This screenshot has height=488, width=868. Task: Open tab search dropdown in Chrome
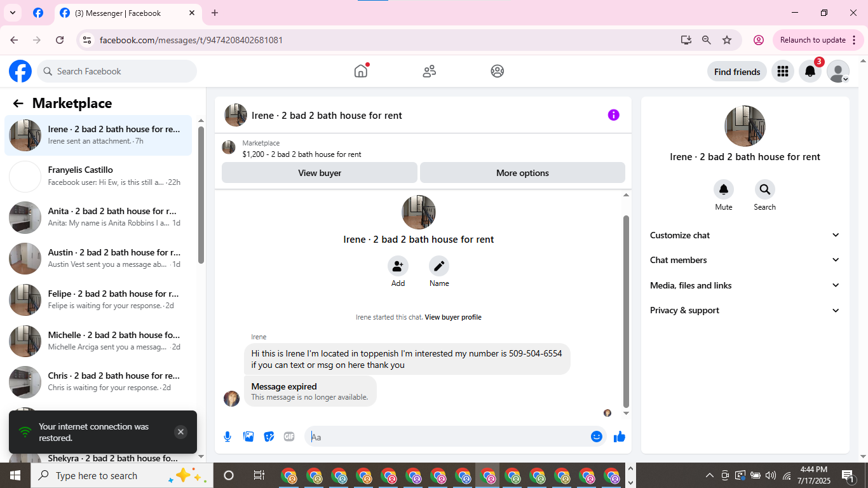coord(13,13)
